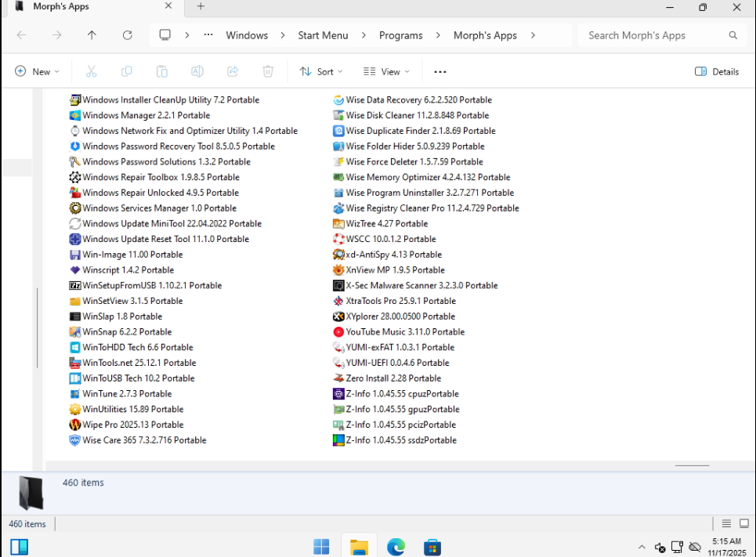Click the Share toolbar icon
Viewport: 756px width, 557px height.
(233, 71)
